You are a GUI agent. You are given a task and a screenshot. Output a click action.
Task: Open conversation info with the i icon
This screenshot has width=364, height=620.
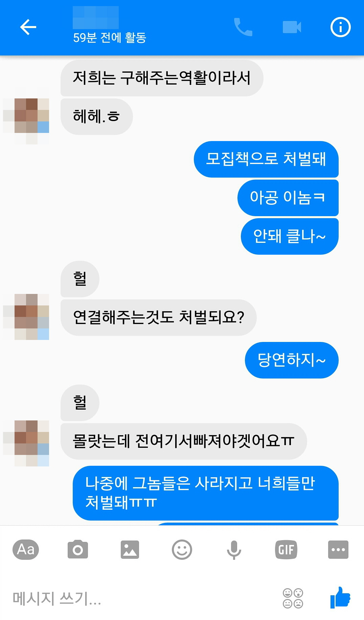click(340, 27)
